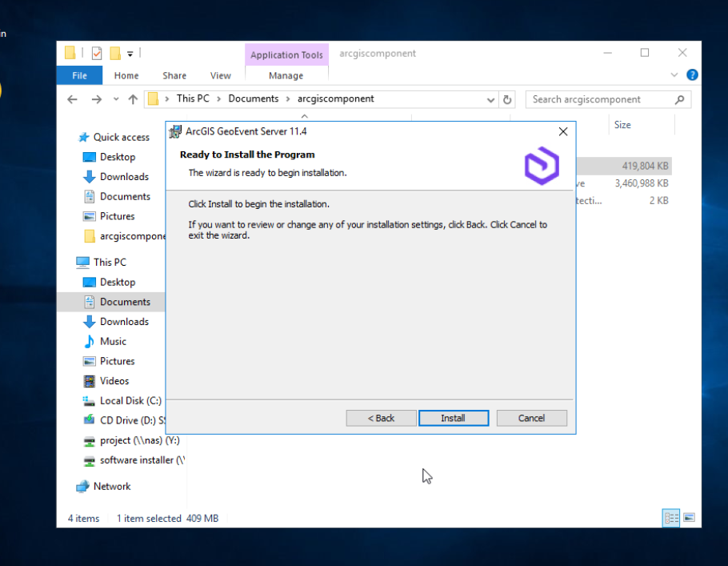This screenshot has width=728, height=566.
Task: Switch to large icons view button
Action: (689, 518)
